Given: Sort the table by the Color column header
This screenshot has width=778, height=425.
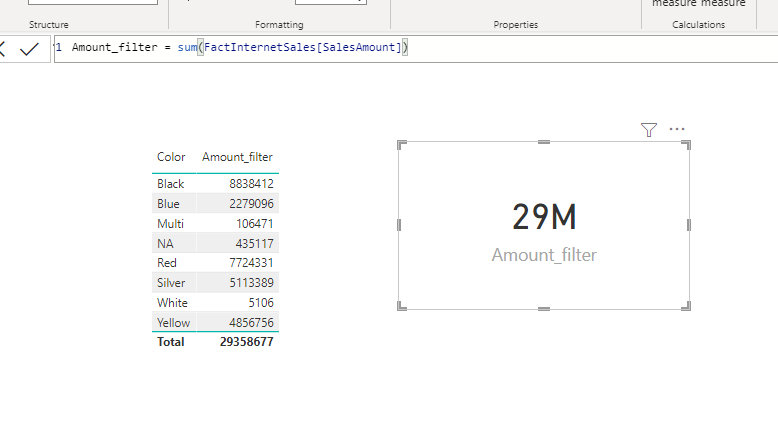Looking at the screenshot, I should point(171,157).
